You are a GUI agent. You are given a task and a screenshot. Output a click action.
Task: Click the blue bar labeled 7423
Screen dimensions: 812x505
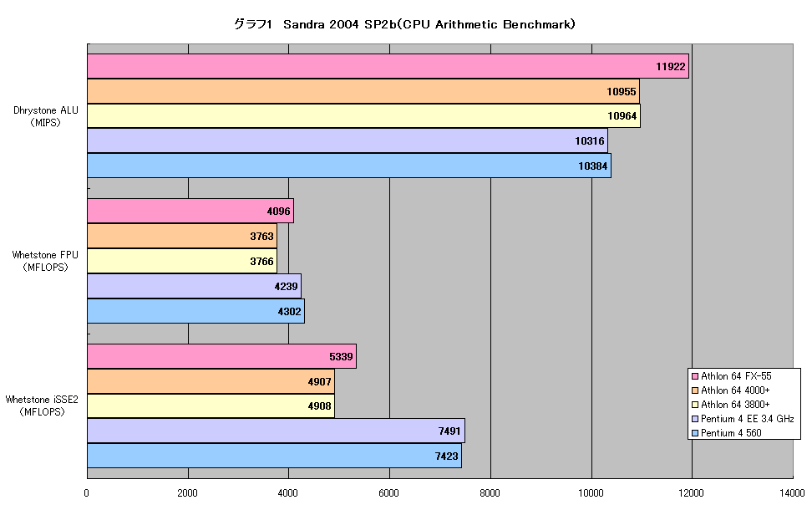[275, 455]
